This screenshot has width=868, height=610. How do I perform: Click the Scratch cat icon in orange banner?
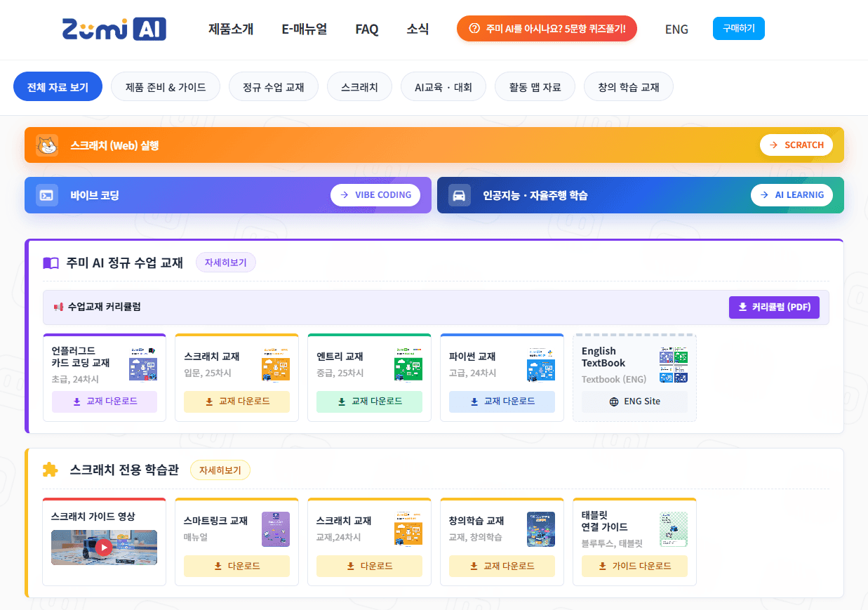click(47, 145)
